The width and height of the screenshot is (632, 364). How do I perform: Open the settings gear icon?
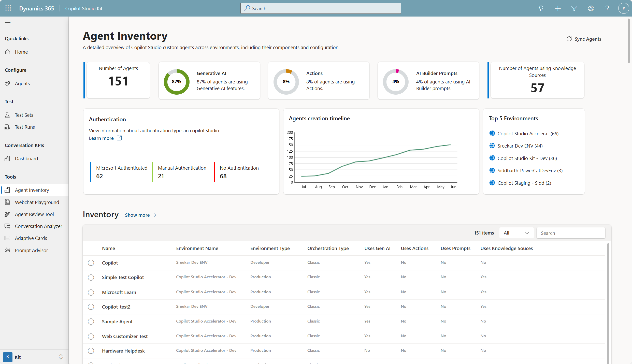(x=591, y=8)
